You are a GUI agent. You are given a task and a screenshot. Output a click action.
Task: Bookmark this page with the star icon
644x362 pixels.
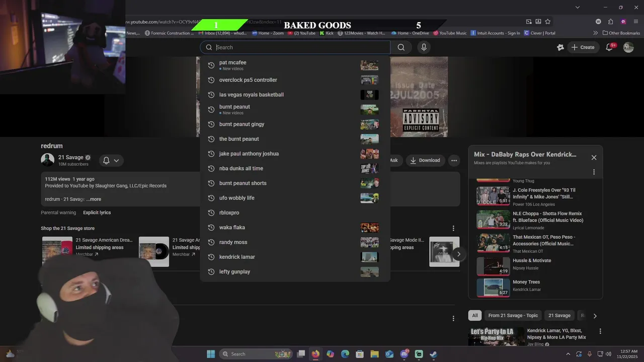point(547,22)
